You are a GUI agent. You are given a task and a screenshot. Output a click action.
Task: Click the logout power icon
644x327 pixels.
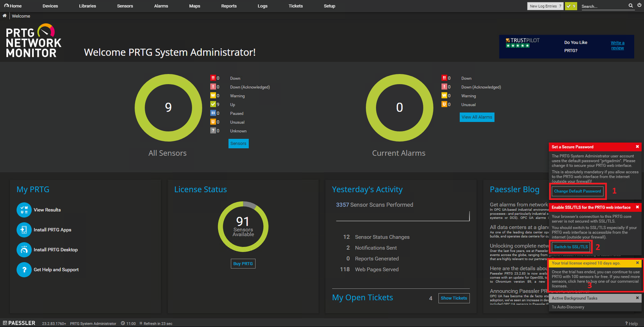click(639, 5)
